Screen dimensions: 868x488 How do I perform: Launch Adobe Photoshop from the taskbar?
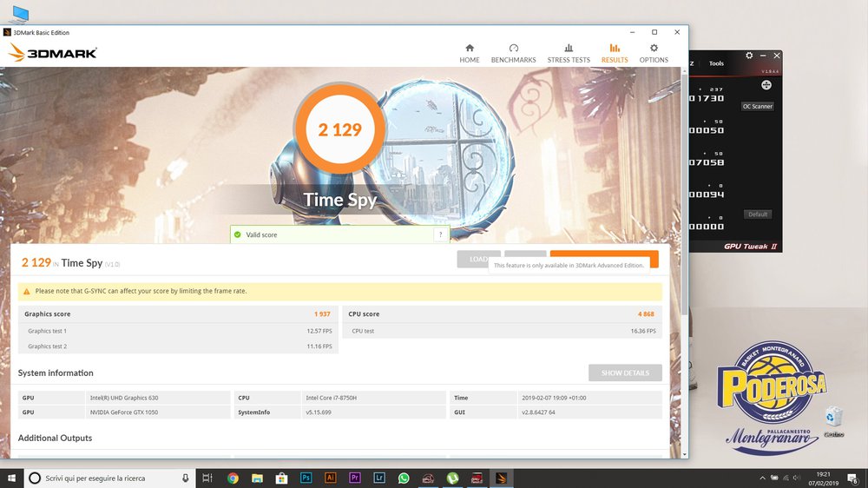pos(306,478)
